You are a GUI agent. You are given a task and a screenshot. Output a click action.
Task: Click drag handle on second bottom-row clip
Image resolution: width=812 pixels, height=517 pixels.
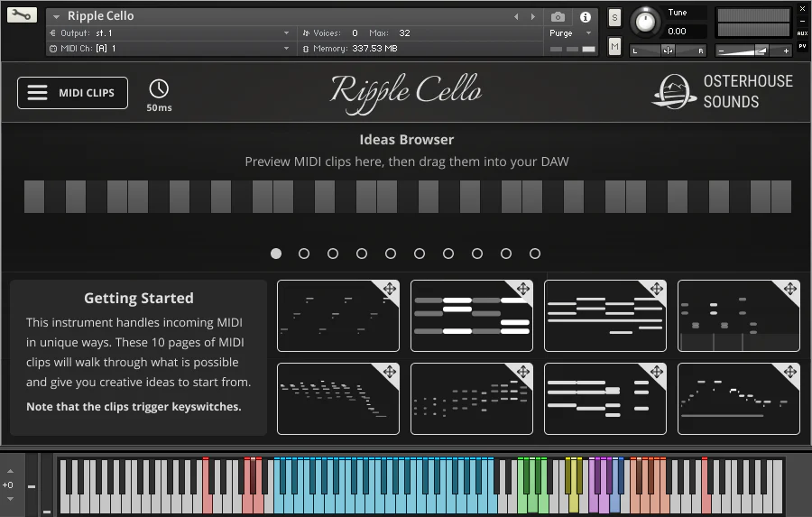click(x=523, y=372)
